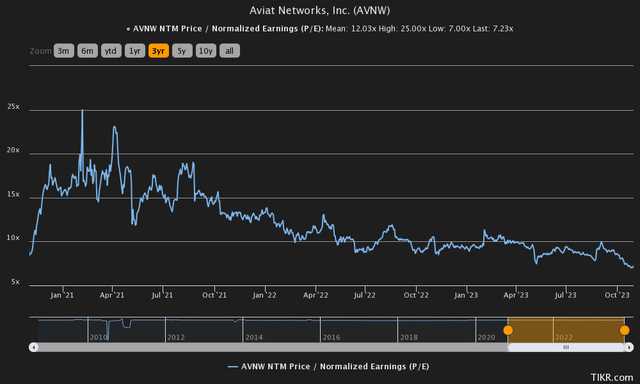Show all available history with 'all'
The image size is (640, 384).
coord(229,51)
